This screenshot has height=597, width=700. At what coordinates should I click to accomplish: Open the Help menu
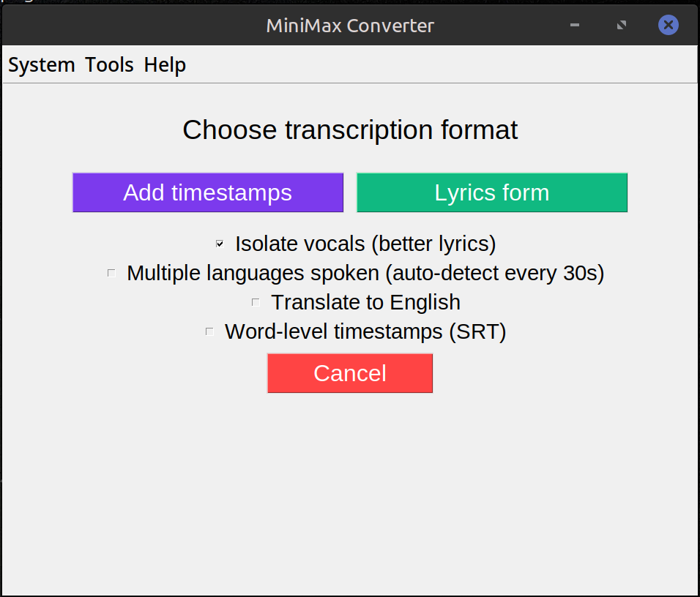click(x=165, y=65)
